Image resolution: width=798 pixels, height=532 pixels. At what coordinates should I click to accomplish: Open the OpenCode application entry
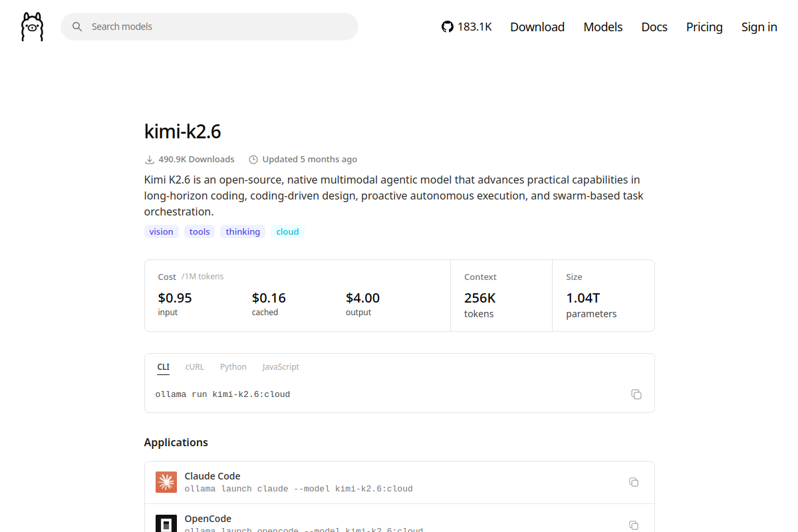click(x=399, y=518)
